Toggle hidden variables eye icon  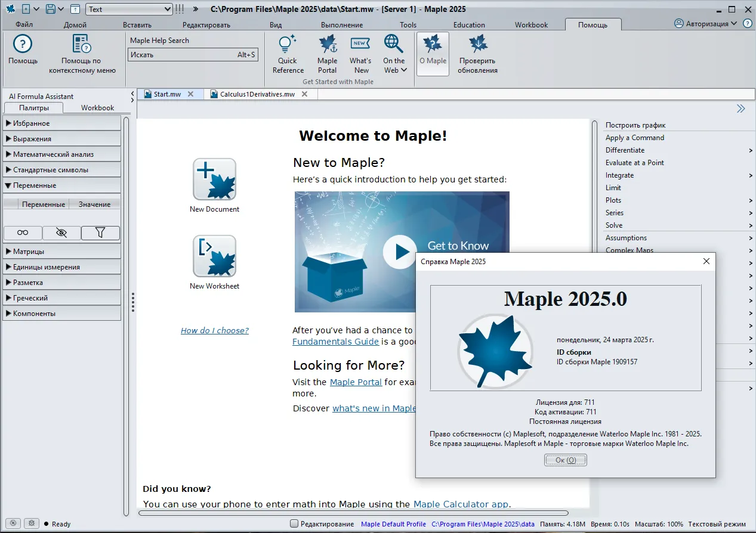(61, 233)
